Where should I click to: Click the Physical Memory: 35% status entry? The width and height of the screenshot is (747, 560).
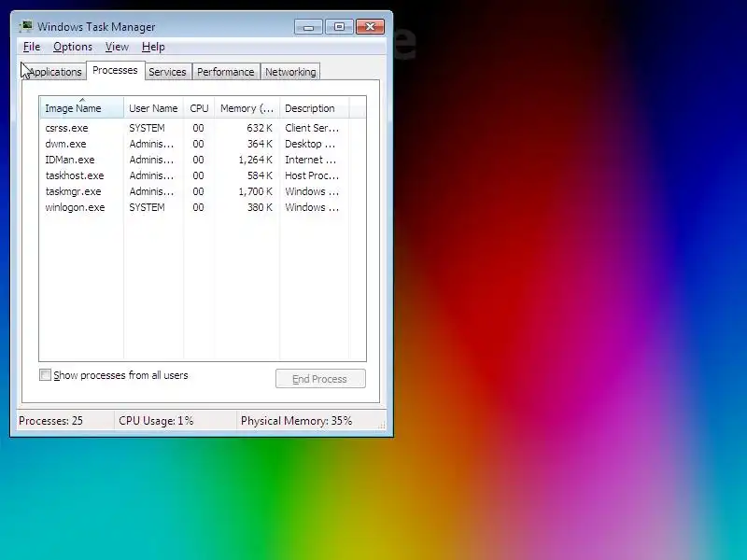coord(296,421)
